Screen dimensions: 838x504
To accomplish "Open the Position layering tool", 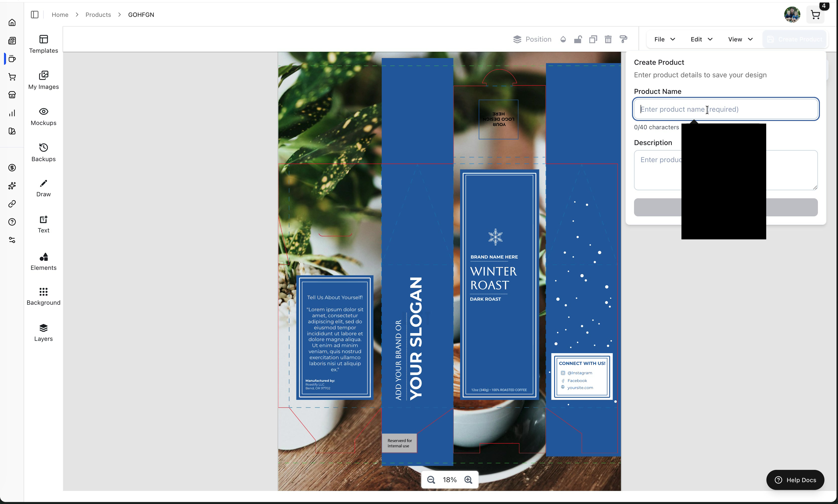I will tap(532, 39).
